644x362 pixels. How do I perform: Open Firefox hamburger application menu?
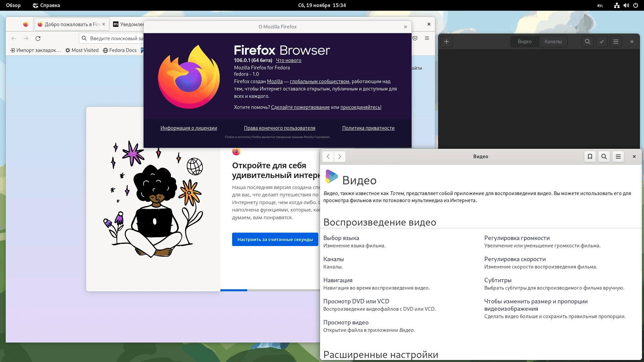click(x=427, y=38)
